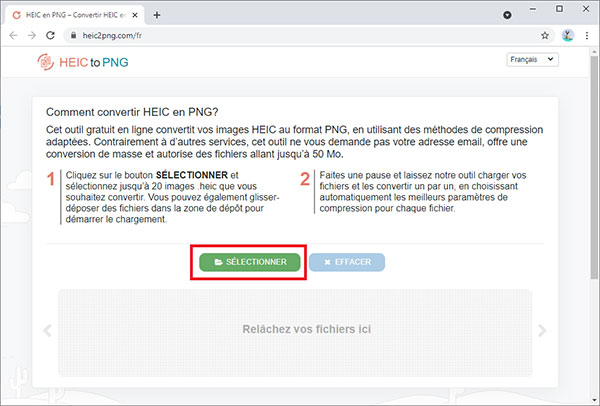This screenshot has width=600, height=406.
Task: Click the Relâchez vos fichiers ici drop zone
Action: [295, 333]
